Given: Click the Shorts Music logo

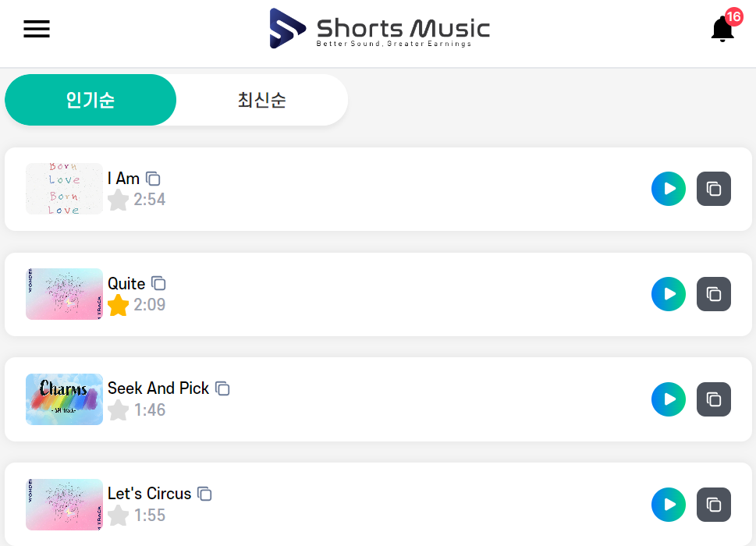Looking at the screenshot, I should (378, 28).
